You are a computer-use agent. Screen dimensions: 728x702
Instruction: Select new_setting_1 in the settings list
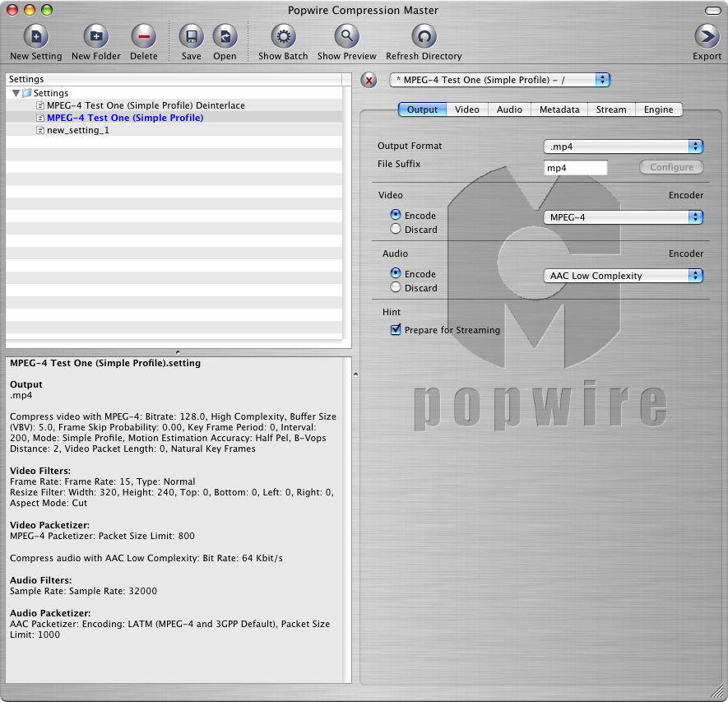coord(78,130)
